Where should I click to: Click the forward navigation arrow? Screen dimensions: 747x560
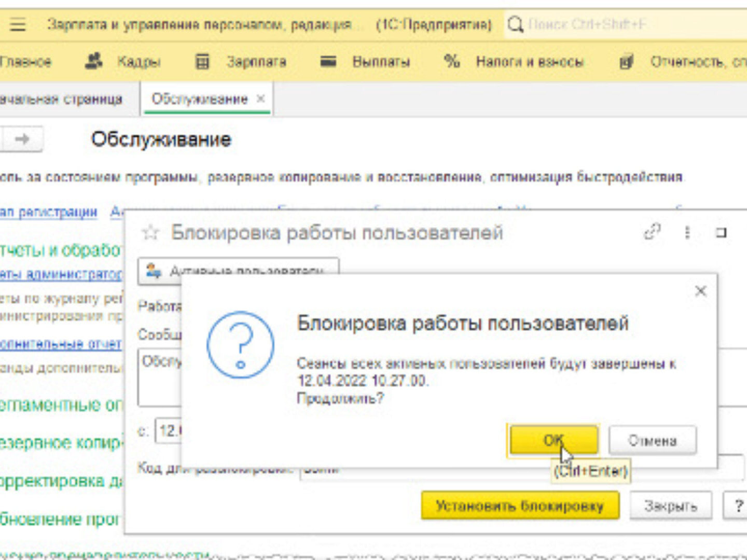pos(22,139)
